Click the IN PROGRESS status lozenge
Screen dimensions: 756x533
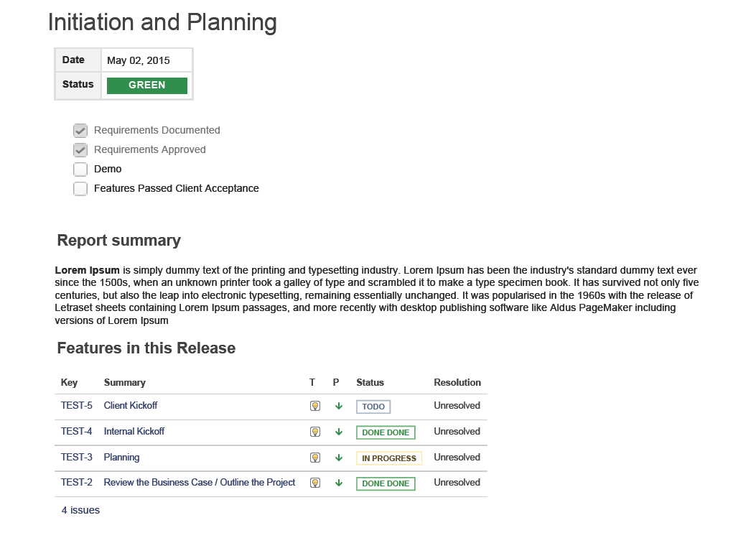(389, 458)
